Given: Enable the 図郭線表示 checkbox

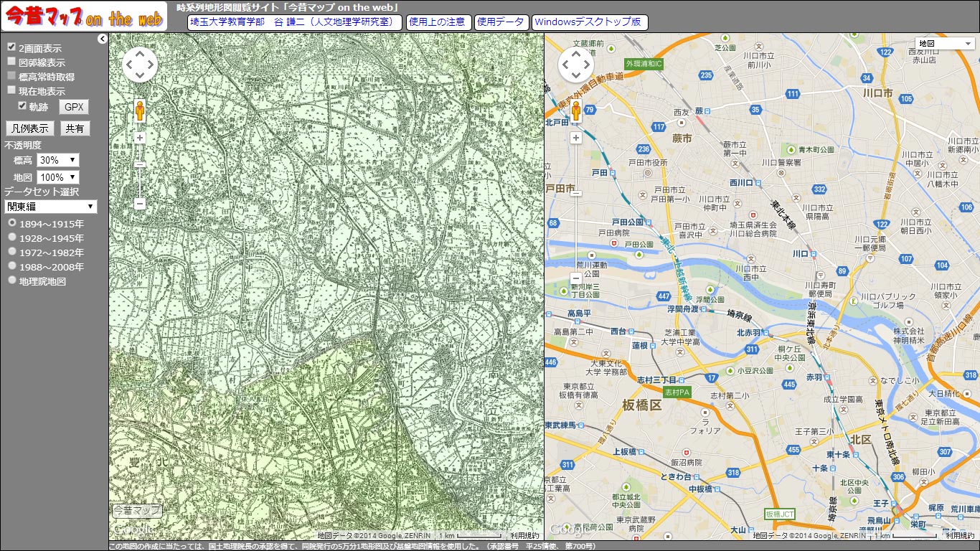Looking at the screenshot, I should pos(11,61).
